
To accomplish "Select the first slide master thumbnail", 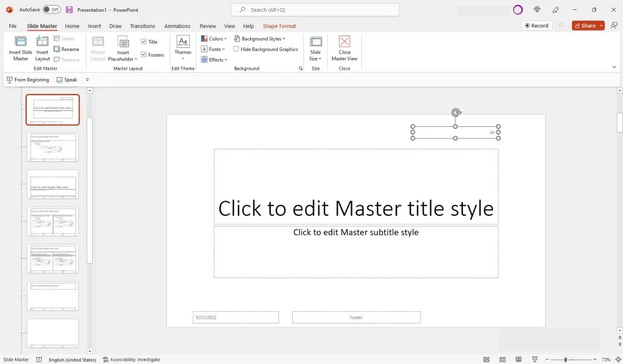I will tap(52, 110).
